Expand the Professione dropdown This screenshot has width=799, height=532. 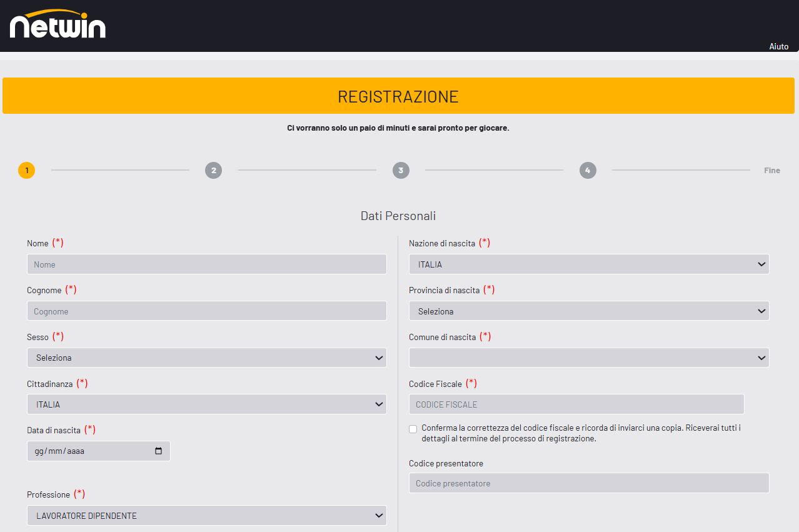coord(206,515)
